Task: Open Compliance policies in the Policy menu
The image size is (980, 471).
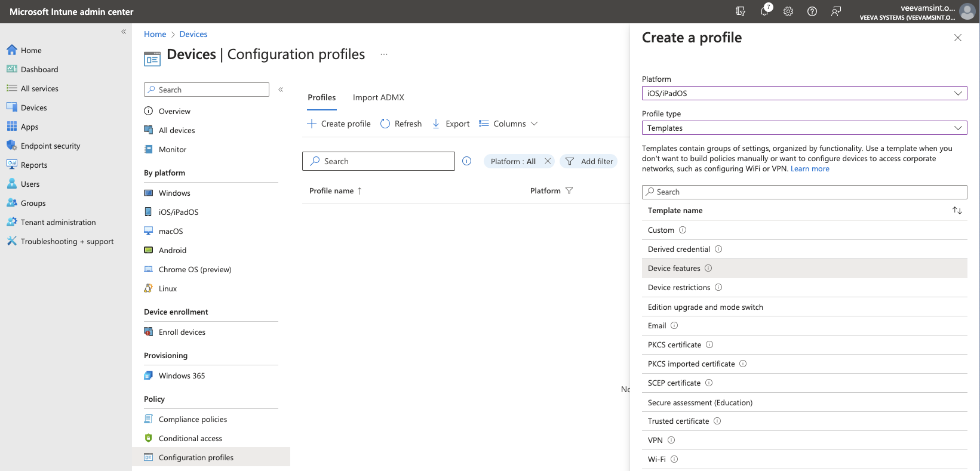Action: pos(193,419)
